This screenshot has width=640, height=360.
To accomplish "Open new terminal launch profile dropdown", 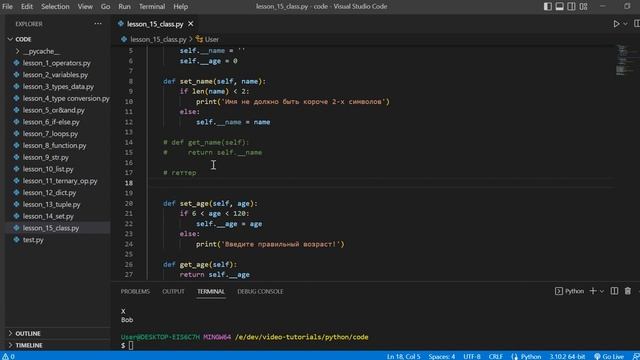I will coord(602,291).
